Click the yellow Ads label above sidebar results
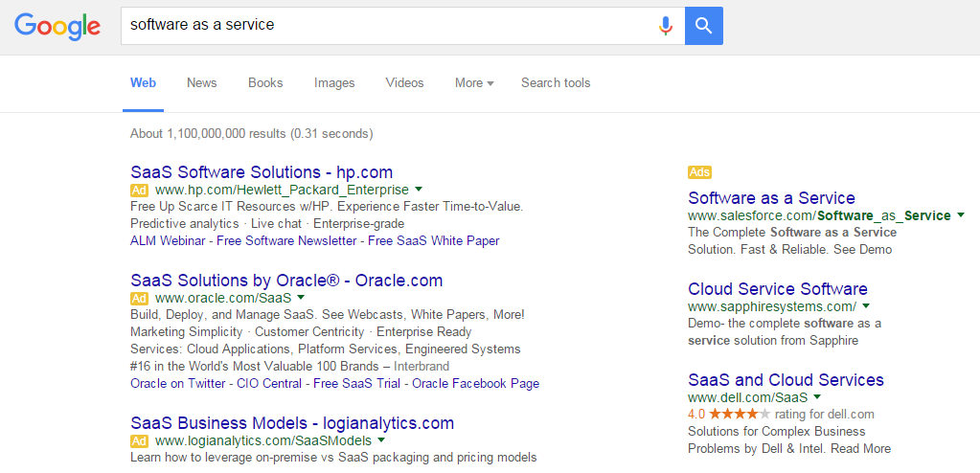This screenshot has height=473, width=980. (699, 172)
